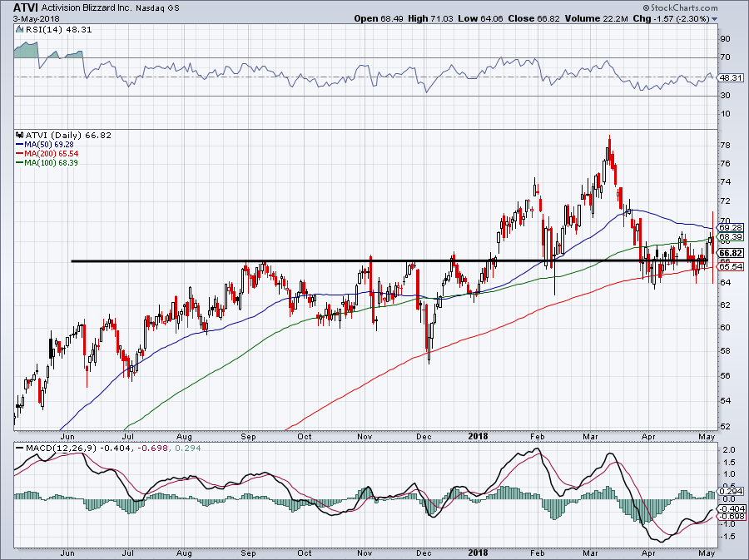Click the Dec month label under MACD panel
Viewport: 749px width, 560px height.
(424, 553)
